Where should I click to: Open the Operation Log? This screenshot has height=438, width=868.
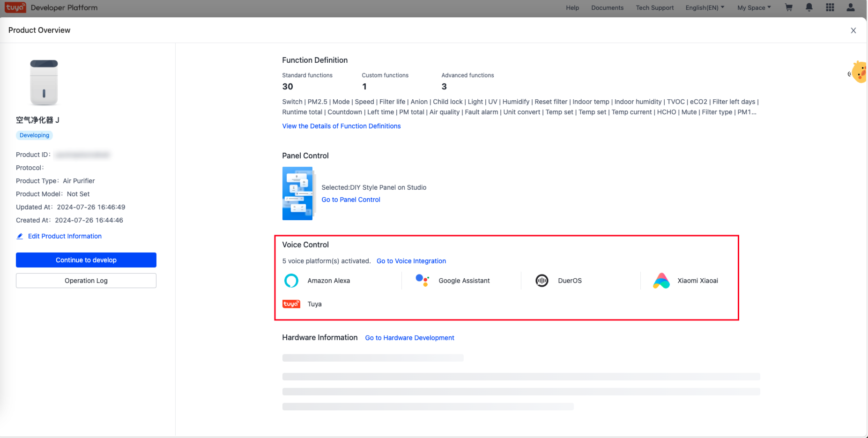coord(86,281)
